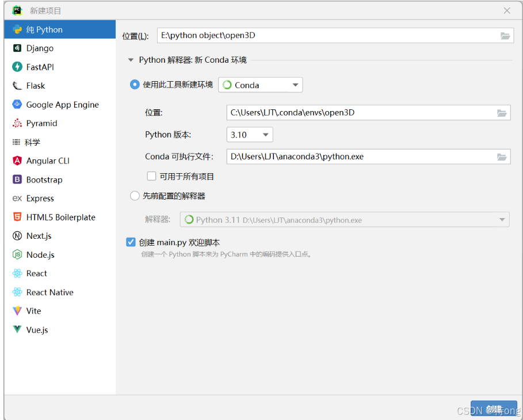Browse folder for conda environment location
The width and height of the screenshot is (523, 420).
click(x=502, y=113)
